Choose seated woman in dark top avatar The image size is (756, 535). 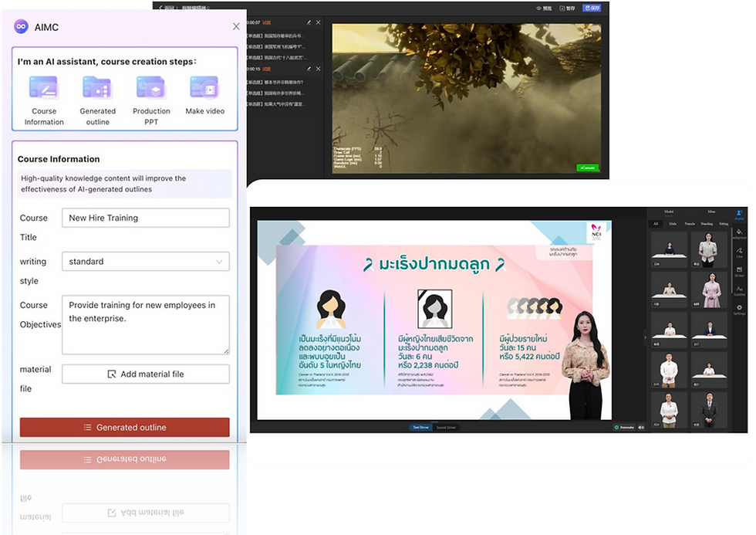[x=670, y=249]
